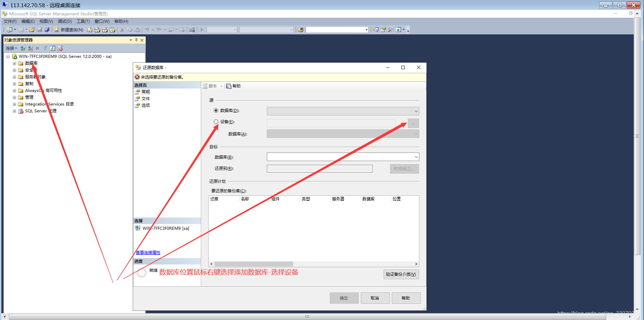This screenshot has width=644, height=320.
Task: Select the 设备(E) source radio button
Action: click(216, 122)
